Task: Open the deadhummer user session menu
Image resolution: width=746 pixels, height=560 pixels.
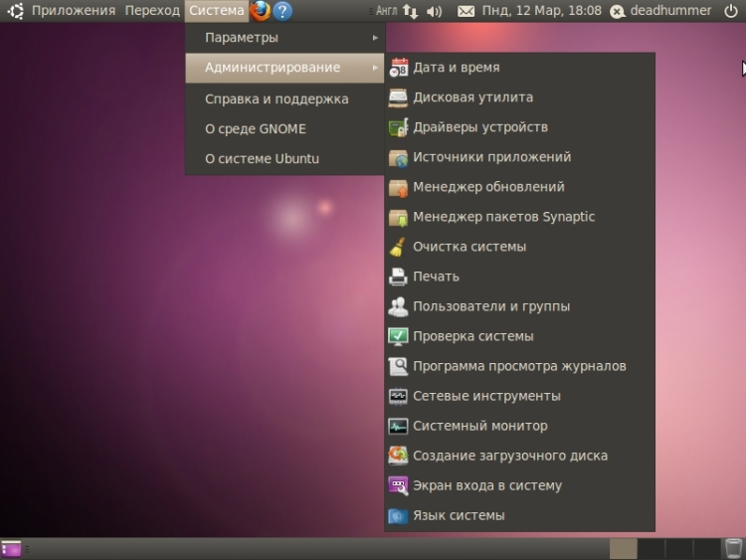Action: pyautogui.click(x=662, y=11)
